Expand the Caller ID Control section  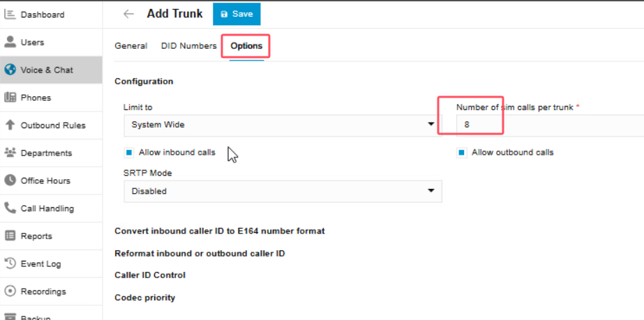point(149,275)
